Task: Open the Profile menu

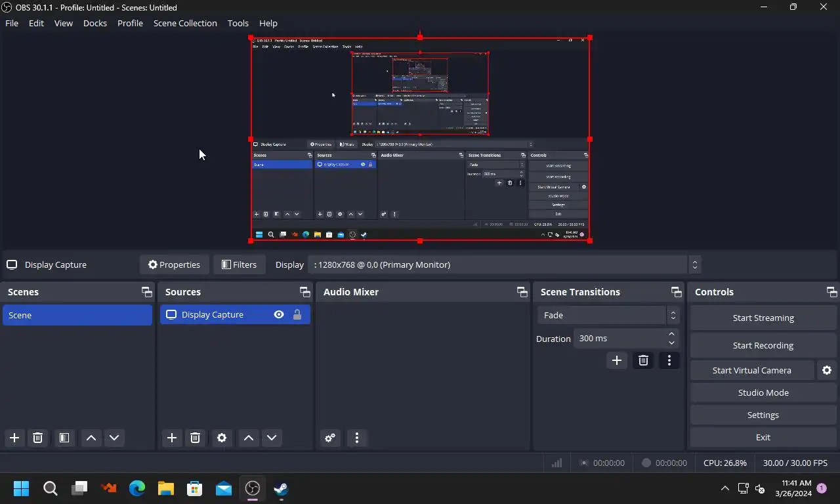Action: click(130, 23)
